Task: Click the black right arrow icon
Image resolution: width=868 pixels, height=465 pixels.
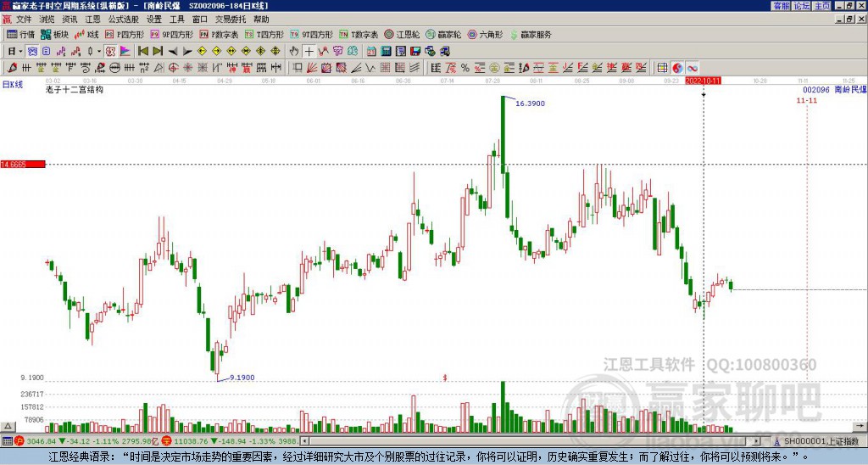Action: click(187, 52)
